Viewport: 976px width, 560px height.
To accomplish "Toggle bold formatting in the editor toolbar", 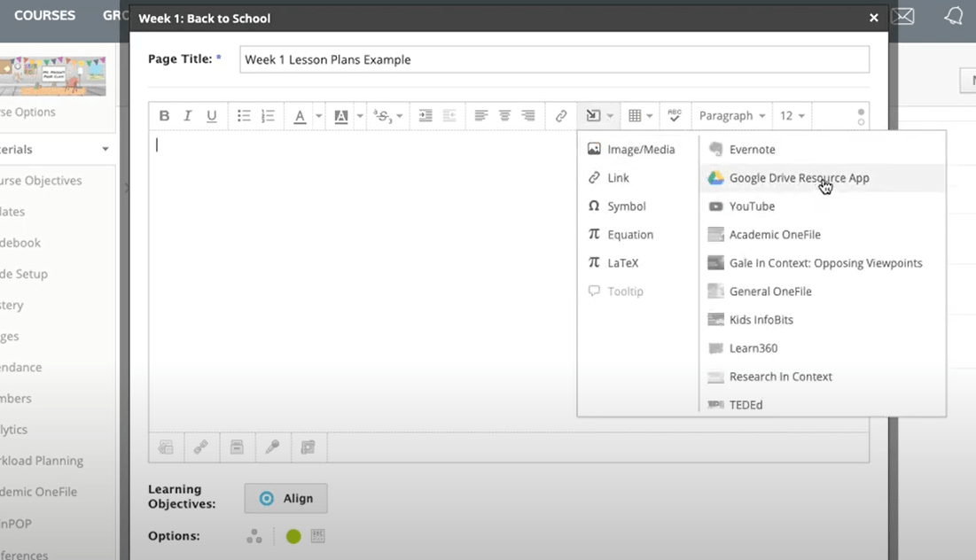I will (164, 116).
